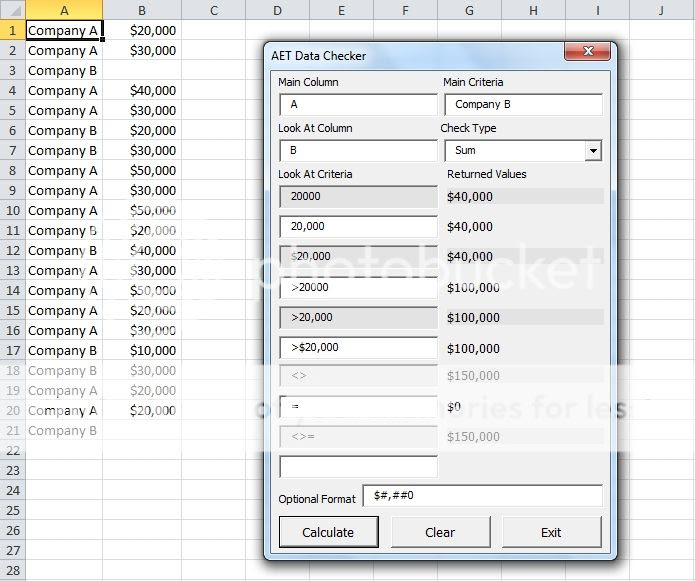Click the criteria field containing 20000
The height and width of the screenshot is (581, 695).
click(358, 196)
